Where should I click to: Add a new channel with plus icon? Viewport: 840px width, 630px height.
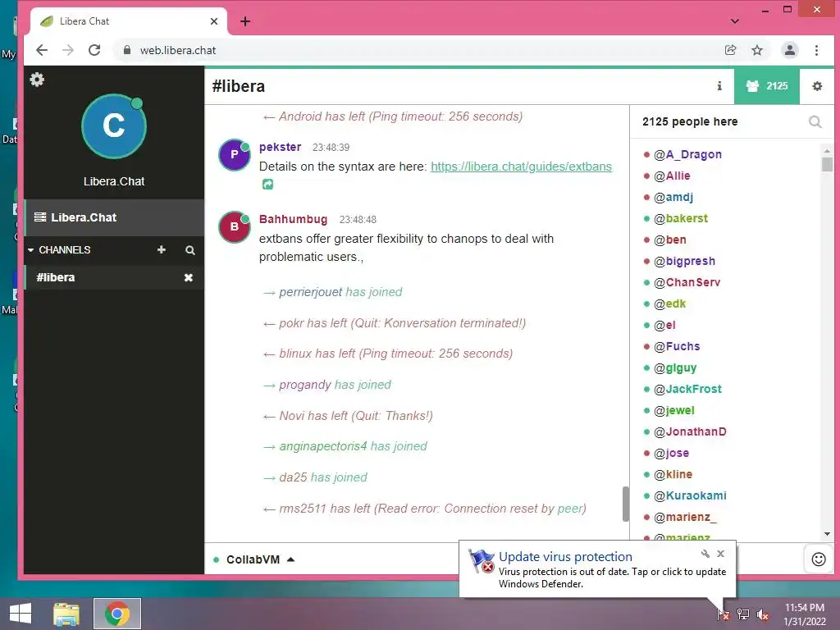pyautogui.click(x=162, y=249)
